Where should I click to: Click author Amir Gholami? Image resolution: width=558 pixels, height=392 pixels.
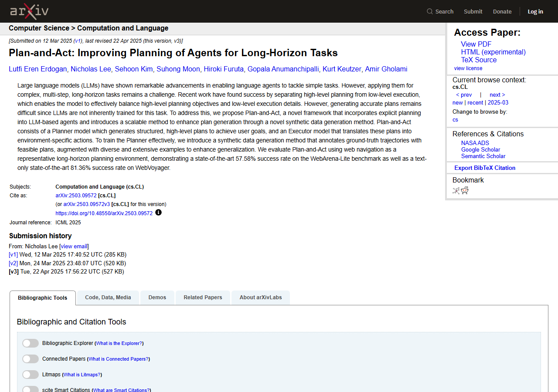click(x=386, y=69)
